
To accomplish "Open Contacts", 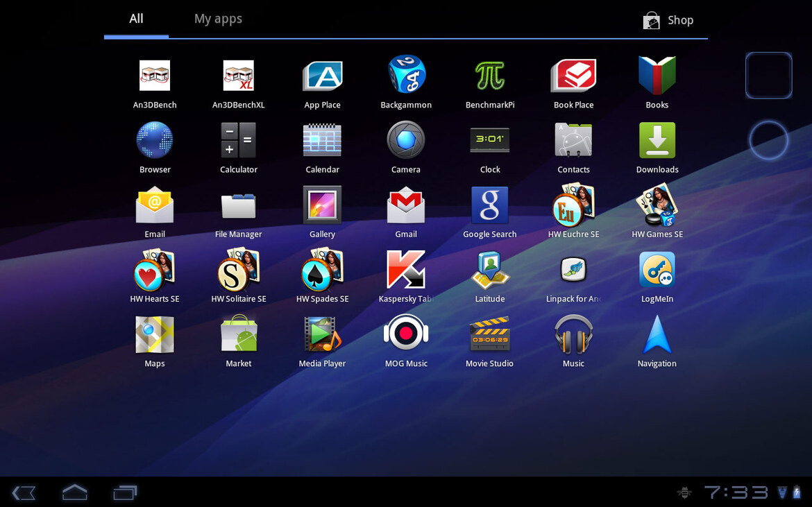I will (573, 140).
